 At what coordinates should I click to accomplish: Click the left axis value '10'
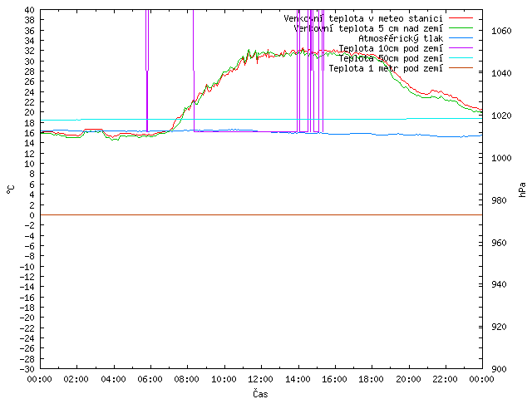(x=30, y=164)
